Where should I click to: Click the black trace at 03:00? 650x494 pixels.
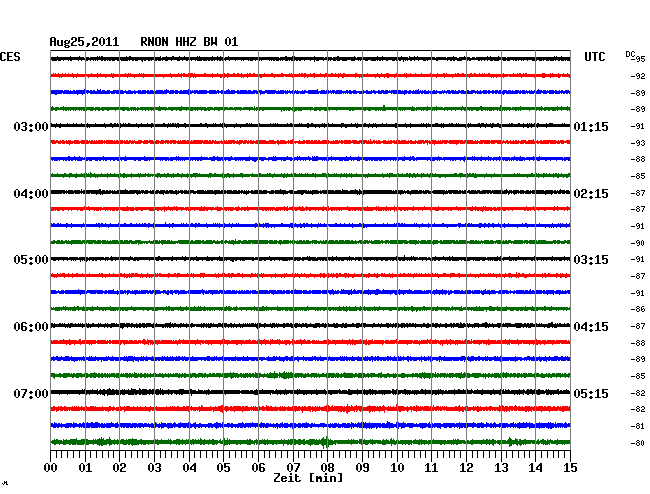pos(310,125)
